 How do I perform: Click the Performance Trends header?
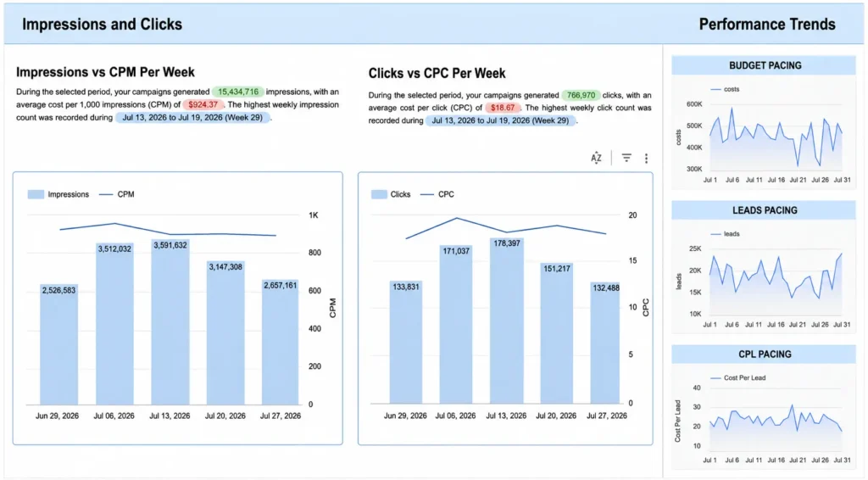(767, 25)
